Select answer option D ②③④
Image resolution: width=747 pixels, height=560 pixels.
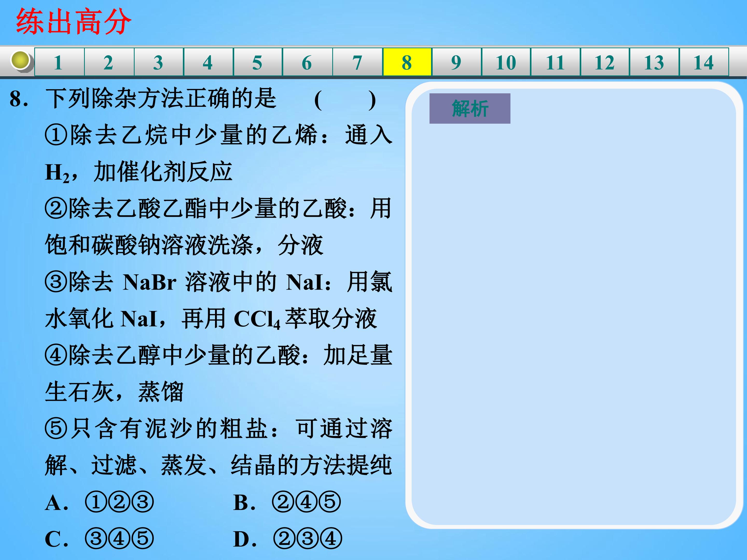[x=288, y=538]
